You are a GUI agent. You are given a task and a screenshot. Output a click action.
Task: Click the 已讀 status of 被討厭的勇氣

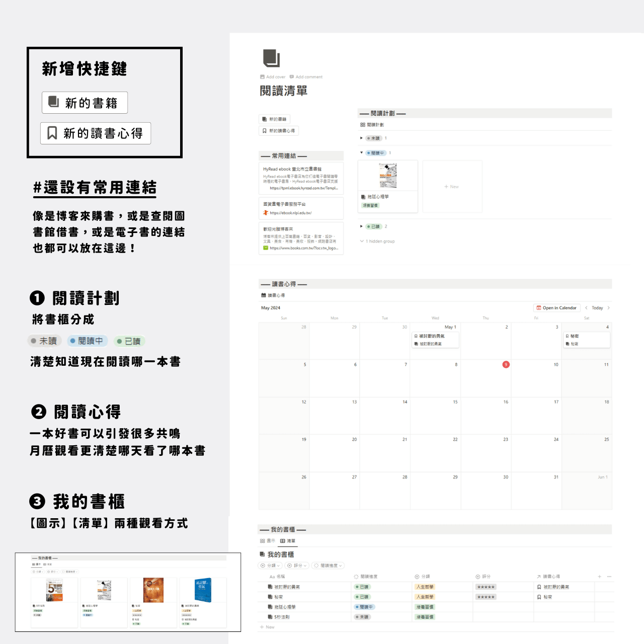(x=362, y=587)
